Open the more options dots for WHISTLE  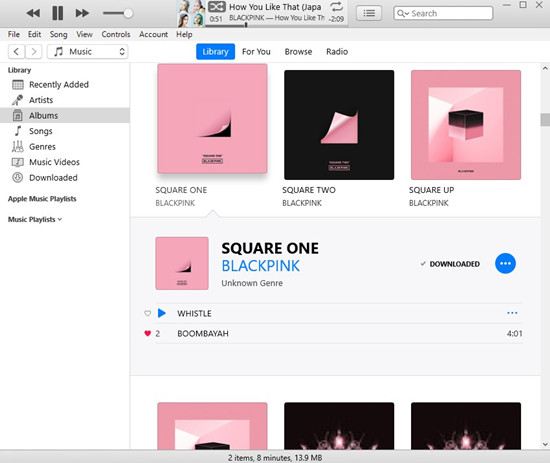pos(512,313)
